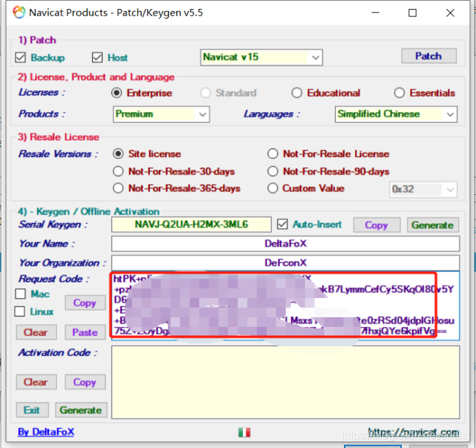
Task: Enable the Linux checkbox
Action: click(20, 312)
